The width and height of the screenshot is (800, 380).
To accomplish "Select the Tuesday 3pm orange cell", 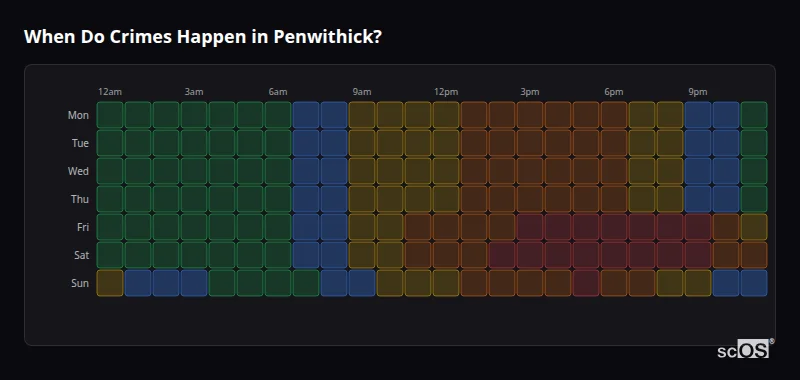I will (530, 143).
